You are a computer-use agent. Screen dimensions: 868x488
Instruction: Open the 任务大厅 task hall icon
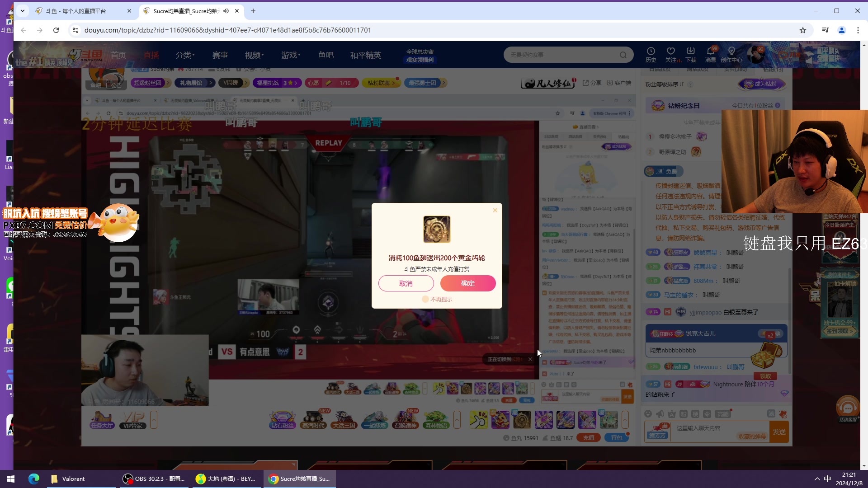tap(102, 420)
